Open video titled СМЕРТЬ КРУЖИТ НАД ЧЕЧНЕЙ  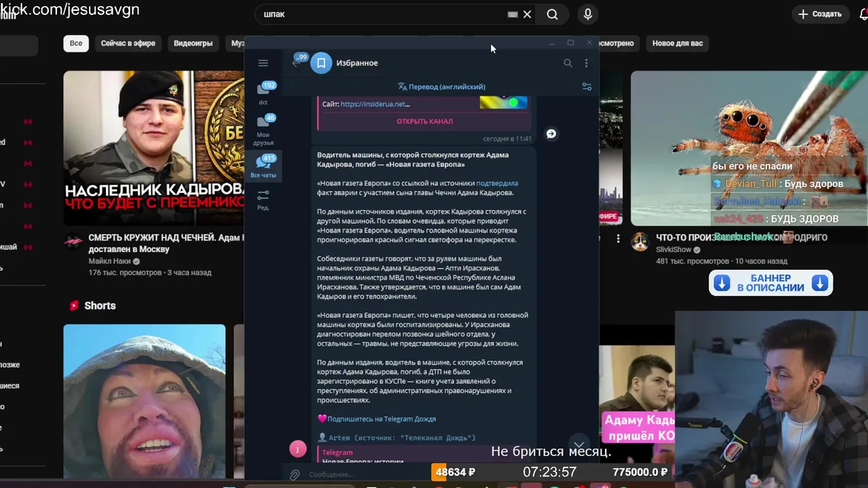point(166,243)
